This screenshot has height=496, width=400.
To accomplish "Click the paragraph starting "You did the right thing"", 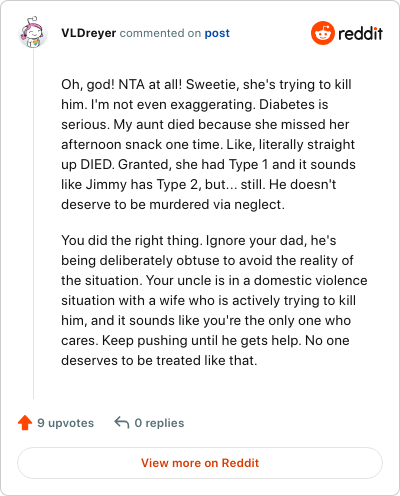I will (x=214, y=300).
